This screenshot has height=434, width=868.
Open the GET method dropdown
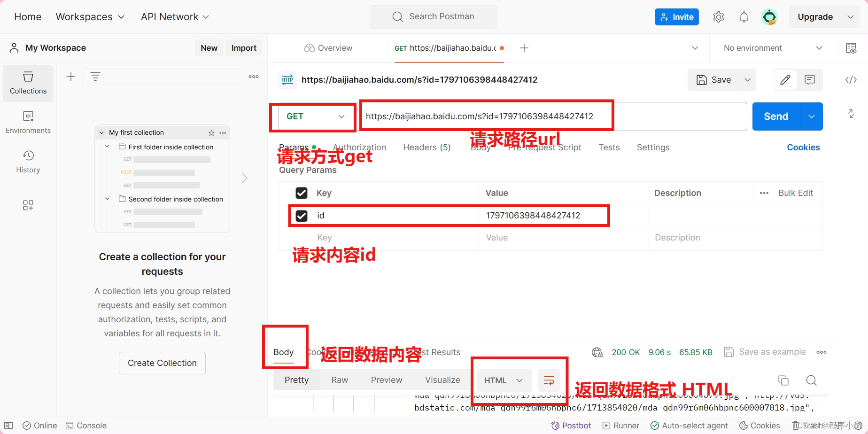coord(315,116)
